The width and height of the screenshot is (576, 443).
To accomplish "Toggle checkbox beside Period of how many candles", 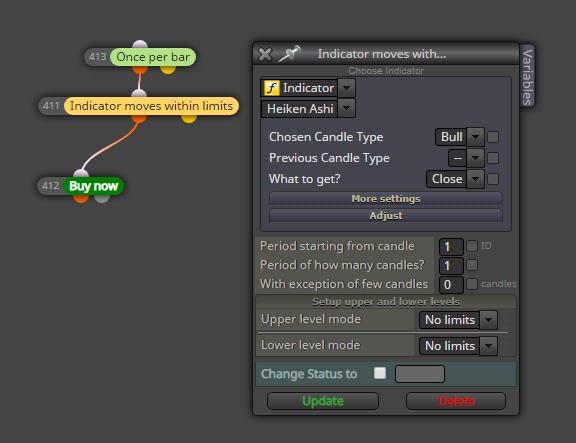I will pyautogui.click(x=472, y=265).
